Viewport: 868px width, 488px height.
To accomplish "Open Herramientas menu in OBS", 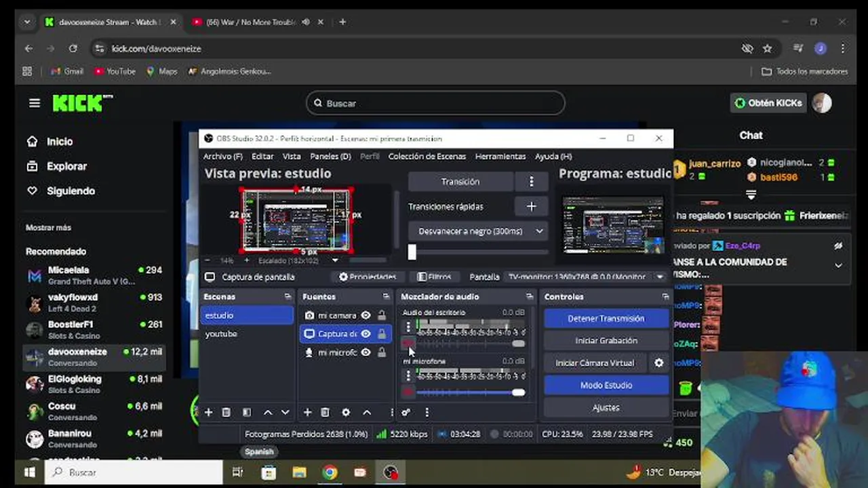I will click(500, 157).
